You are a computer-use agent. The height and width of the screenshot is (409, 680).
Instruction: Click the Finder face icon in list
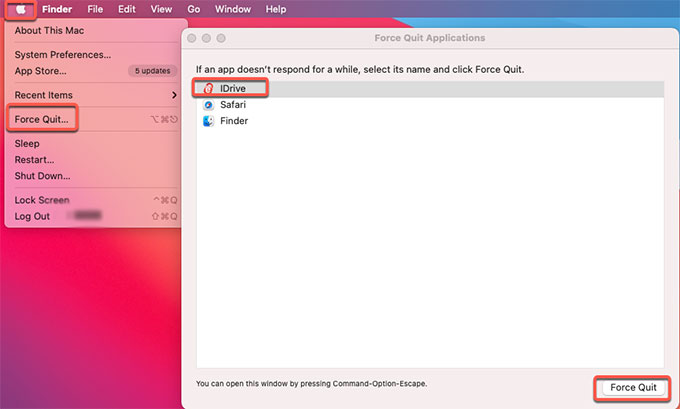tap(208, 121)
